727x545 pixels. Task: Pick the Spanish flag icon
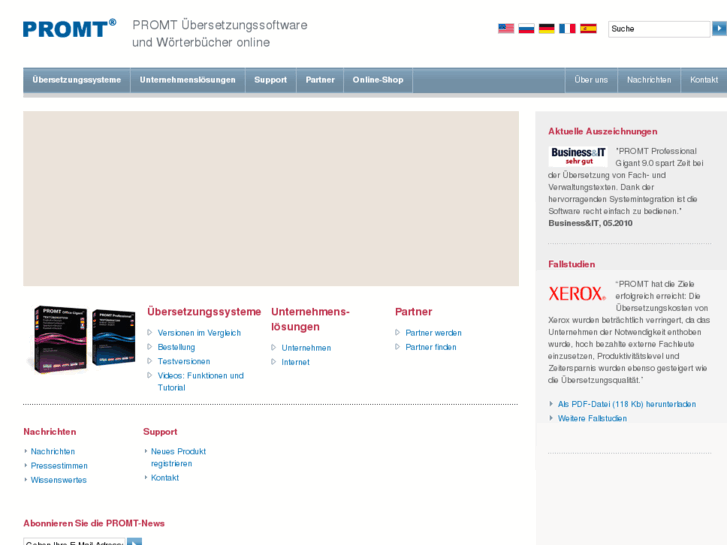[588, 29]
